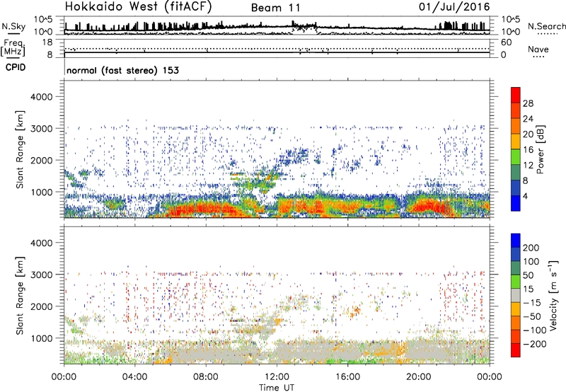
Task: Click the 'CPID' row label
Action: click(x=16, y=67)
